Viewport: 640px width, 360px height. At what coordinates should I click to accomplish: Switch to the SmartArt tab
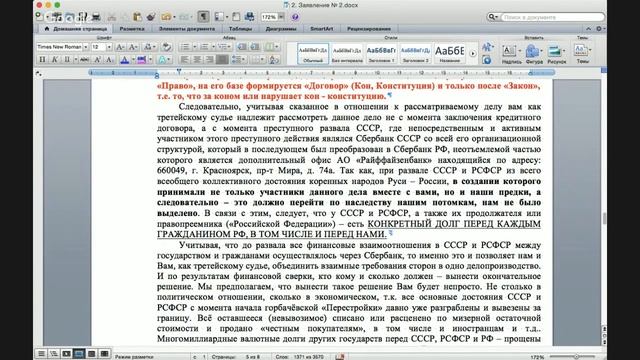coord(322,29)
